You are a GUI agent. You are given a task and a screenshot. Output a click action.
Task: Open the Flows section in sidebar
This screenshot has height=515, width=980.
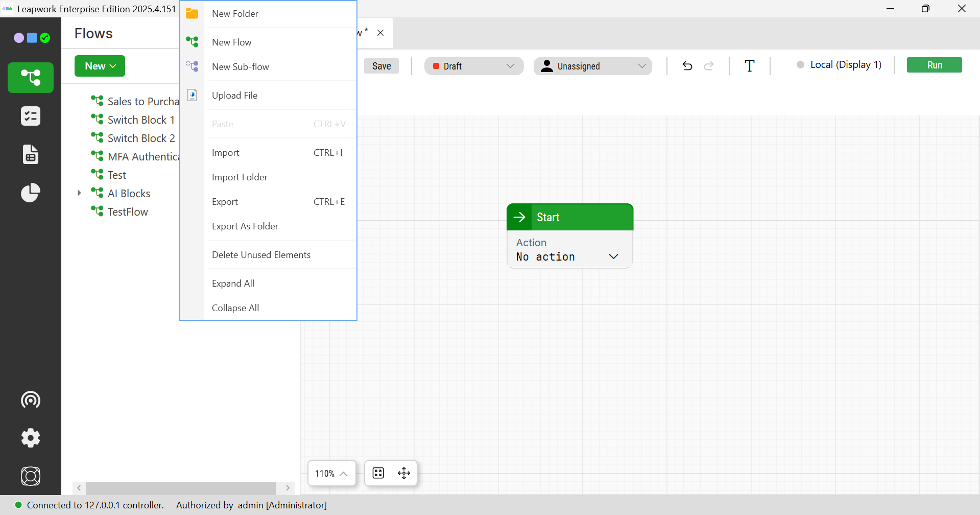(31, 78)
